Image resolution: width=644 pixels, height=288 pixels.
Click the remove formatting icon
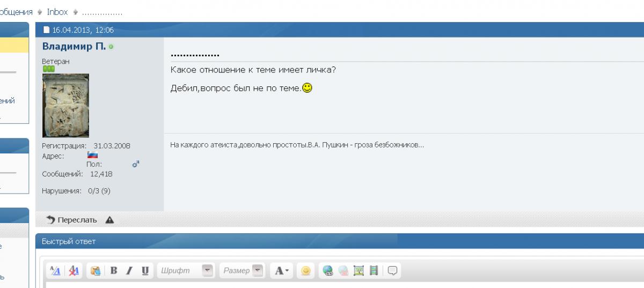click(x=74, y=271)
